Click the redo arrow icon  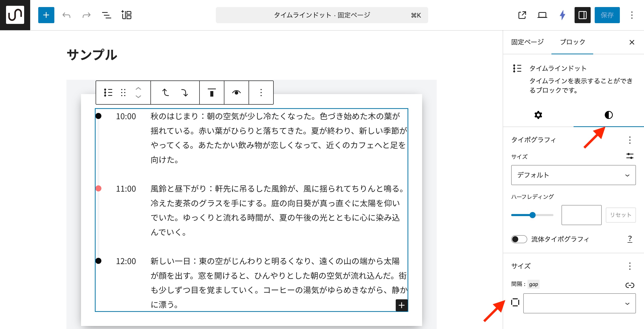click(x=86, y=15)
